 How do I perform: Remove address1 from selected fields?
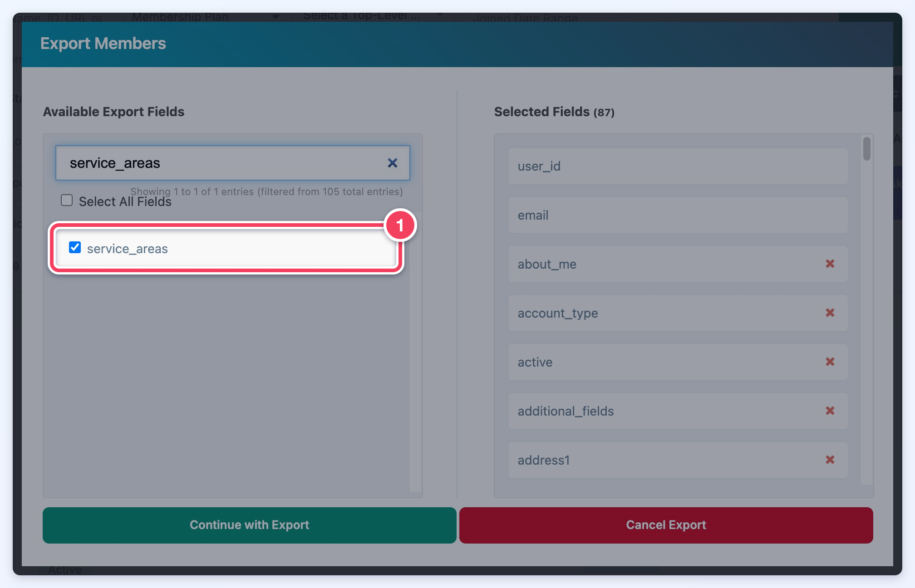coord(830,460)
